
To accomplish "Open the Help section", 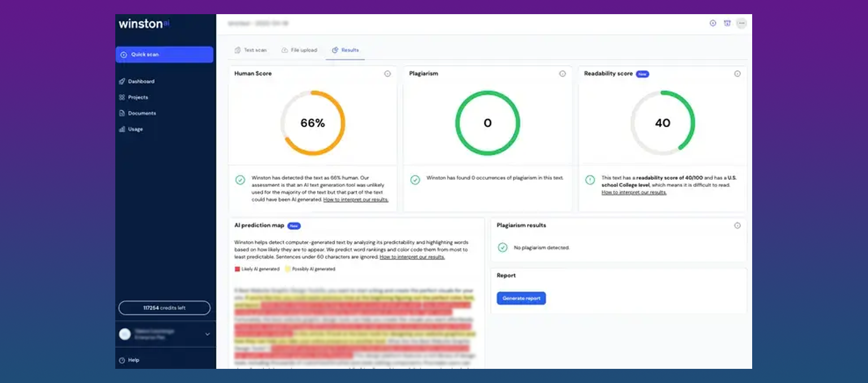I will click(133, 360).
